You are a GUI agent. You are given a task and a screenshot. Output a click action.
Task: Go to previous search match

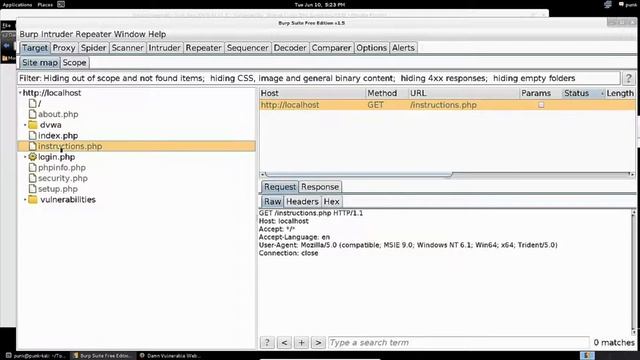tap(284, 342)
